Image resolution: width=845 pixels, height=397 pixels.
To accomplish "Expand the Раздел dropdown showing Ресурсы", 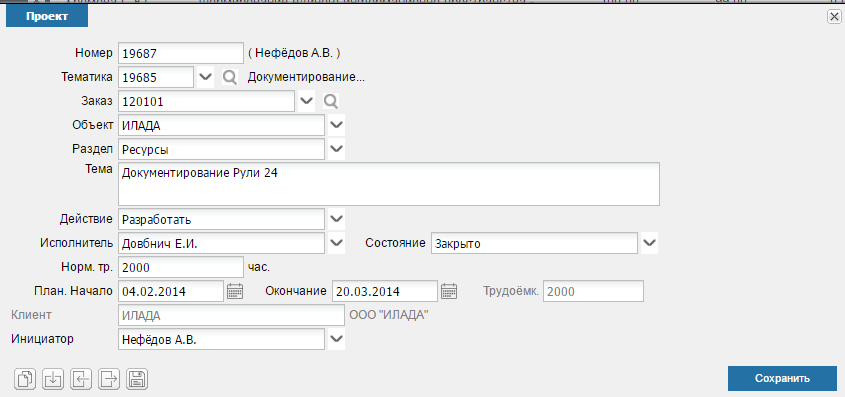I will click(x=336, y=149).
